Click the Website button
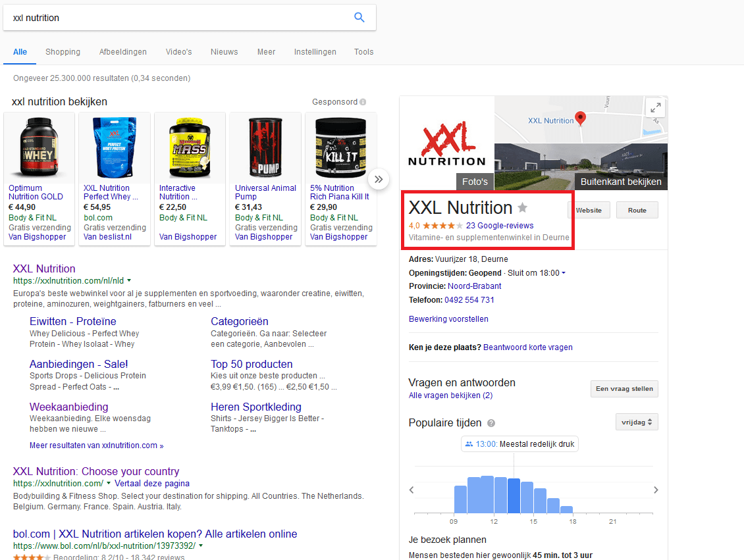The image size is (744, 560). (x=589, y=211)
